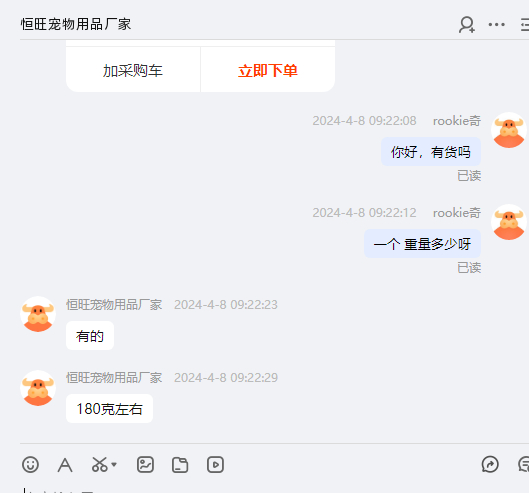This screenshot has width=529, height=493.
Task: Open the three-dot more options menu
Action: (497, 24)
